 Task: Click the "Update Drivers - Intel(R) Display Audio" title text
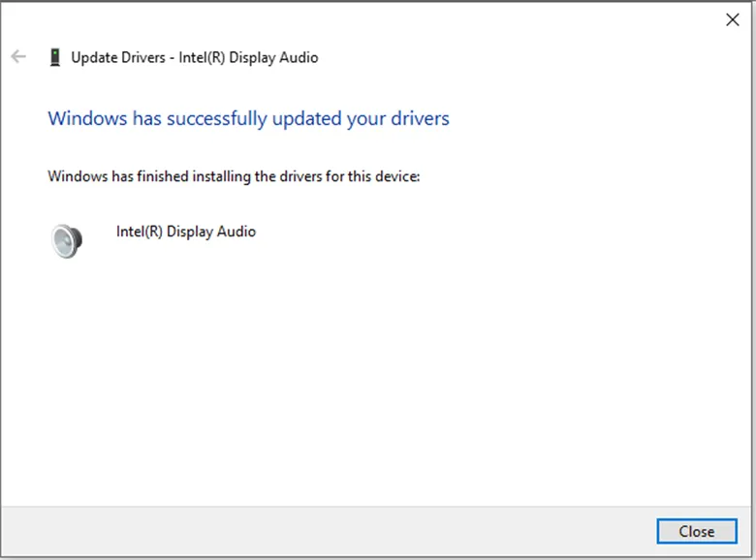[x=194, y=57]
